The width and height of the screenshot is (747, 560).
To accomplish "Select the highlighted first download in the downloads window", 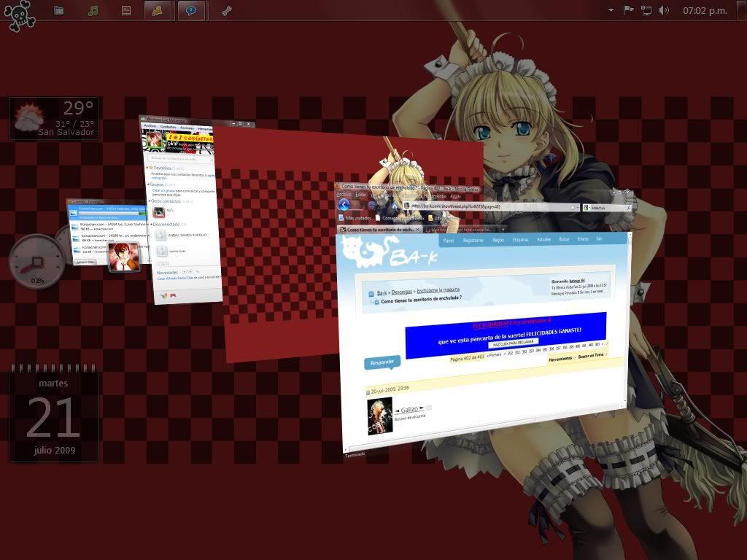I will coord(109,212).
